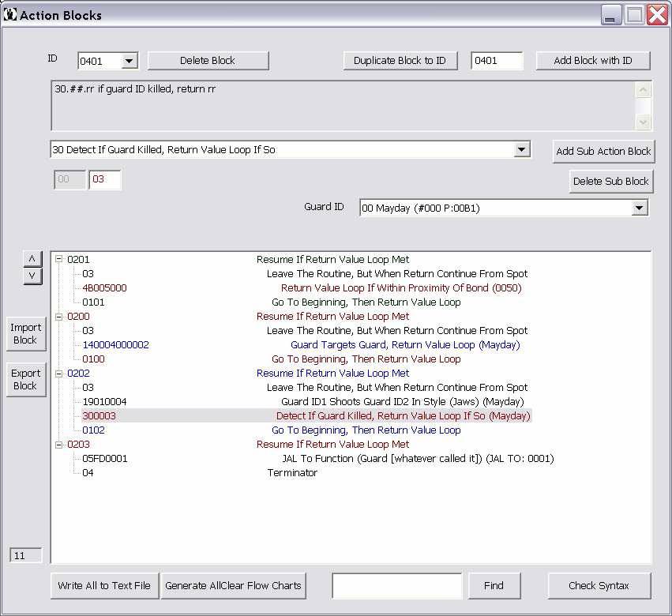Minimize the Action Blocks window
672x616 pixels.
tap(610, 15)
